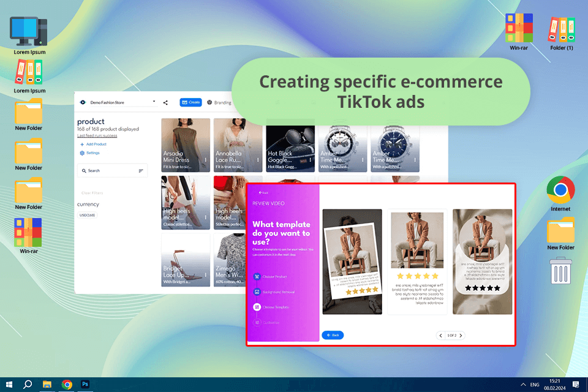Open Photoshop from the taskbar
The width and height of the screenshot is (588, 392).
click(85, 384)
